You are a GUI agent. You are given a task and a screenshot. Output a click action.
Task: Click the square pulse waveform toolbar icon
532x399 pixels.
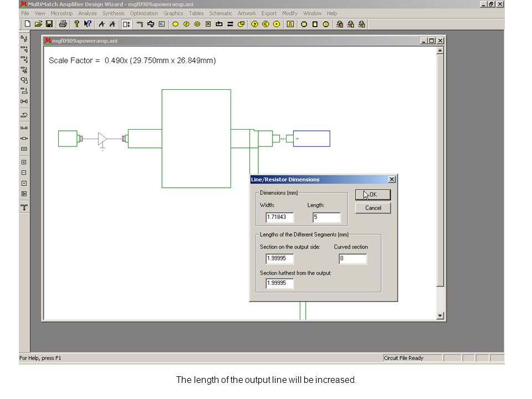(x=290, y=24)
